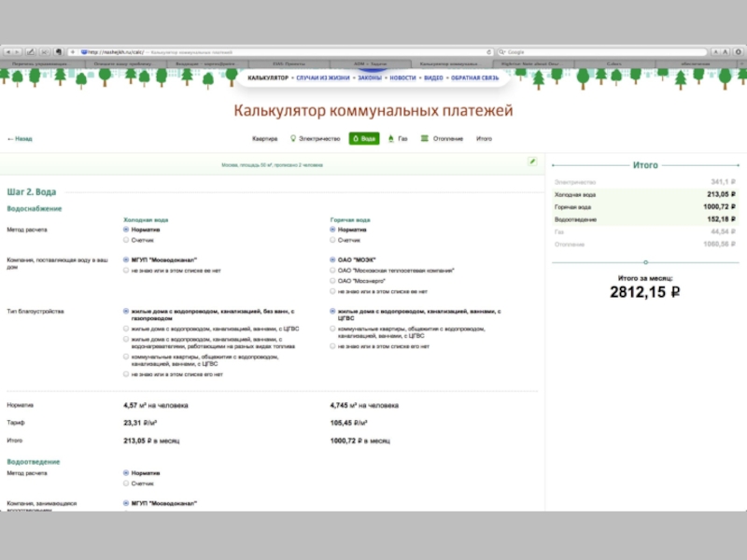Choose ОАО "Мосэнерго" as hot water company
Screen dimensions: 747x560
333,280
